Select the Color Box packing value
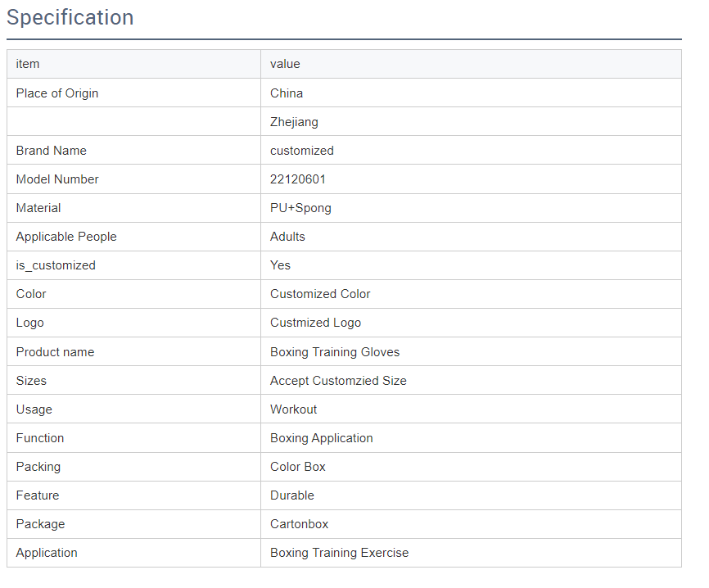The image size is (709, 588). [x=298, y=467]
